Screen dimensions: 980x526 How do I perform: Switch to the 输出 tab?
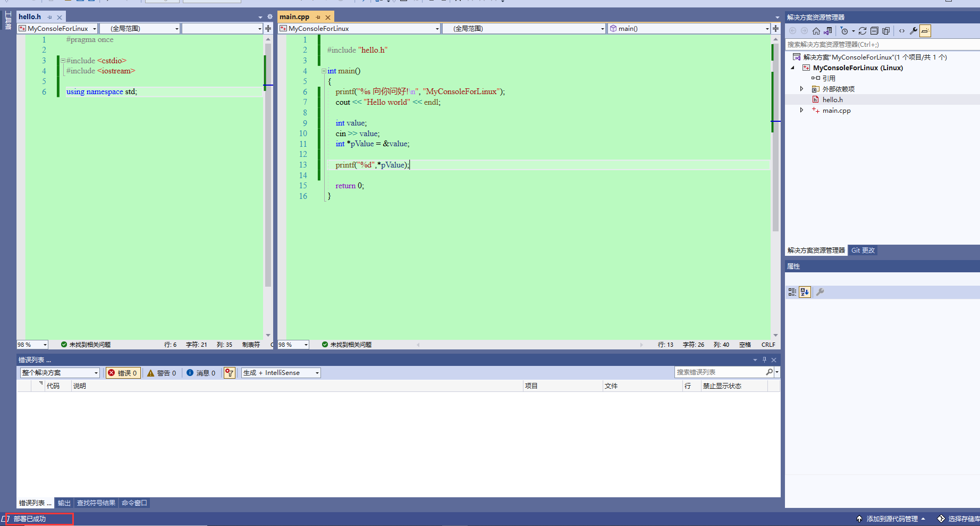tap(64, 503)
